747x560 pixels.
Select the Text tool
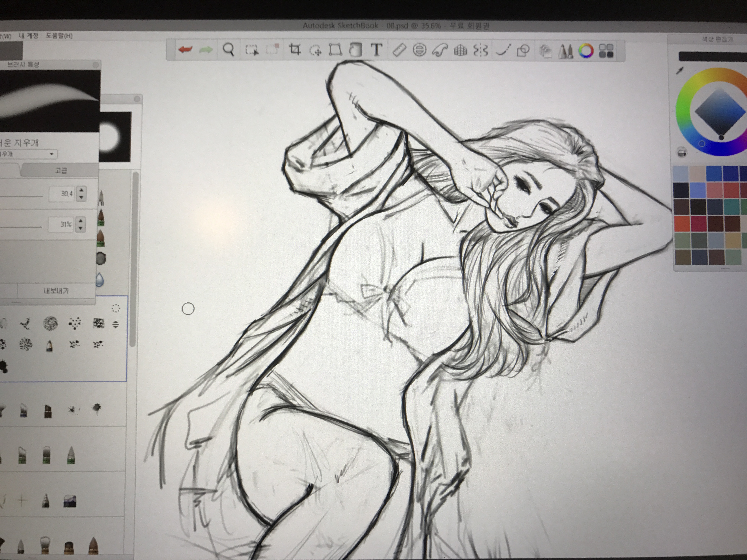coord(376,50)
